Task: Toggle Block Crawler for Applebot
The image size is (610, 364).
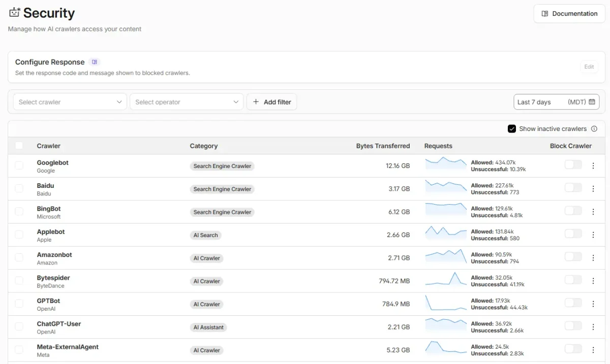Action: (x=573, y=234)
